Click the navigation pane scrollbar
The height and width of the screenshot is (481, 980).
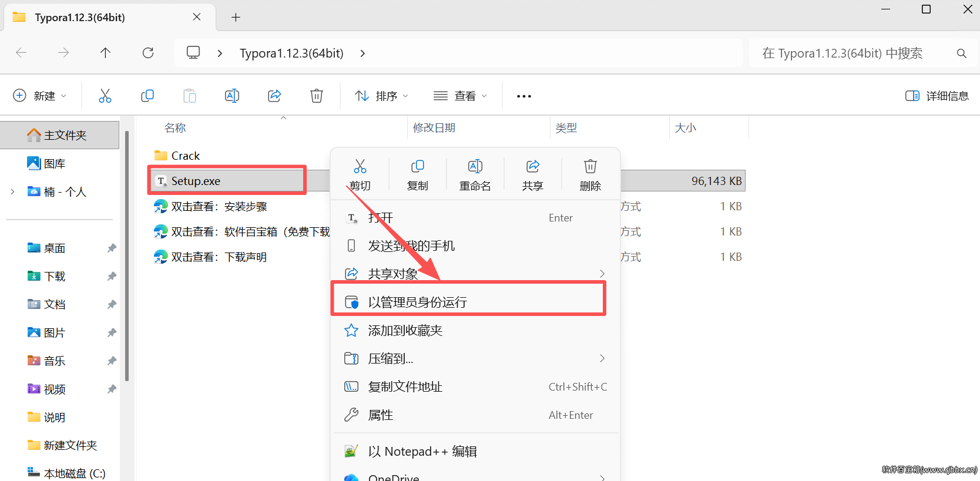[126, 255]
